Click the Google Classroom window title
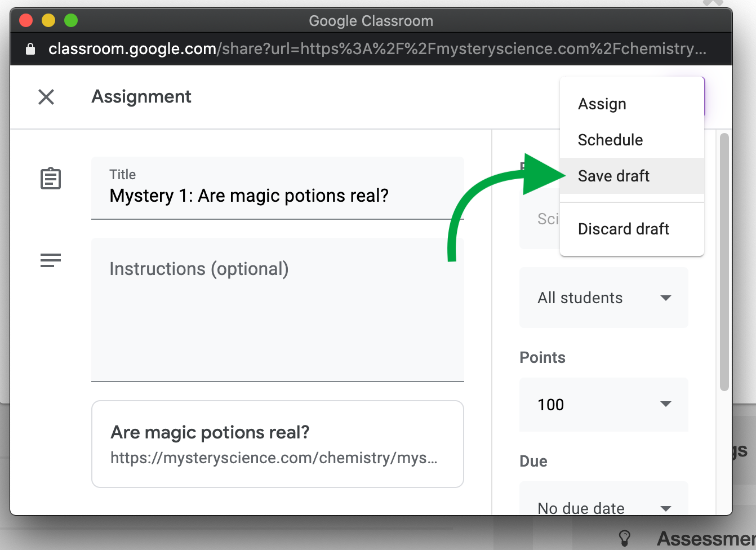Screen dimensions: 756x550 (371, 21)
